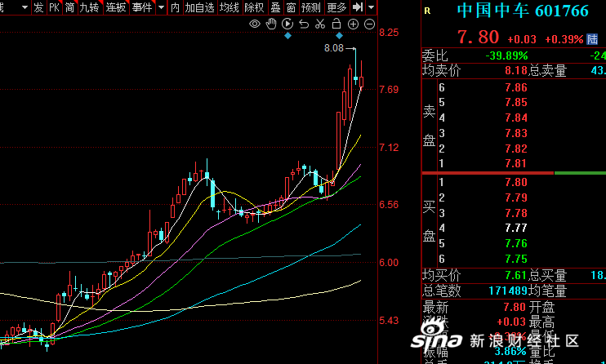The image size is (606, 364).
Task: Click the second blue diamond marker near 8.08
Action: 339,36
